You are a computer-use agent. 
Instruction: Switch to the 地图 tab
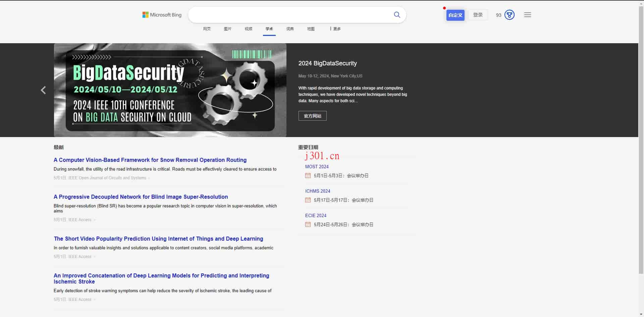(x=311, y=29)
